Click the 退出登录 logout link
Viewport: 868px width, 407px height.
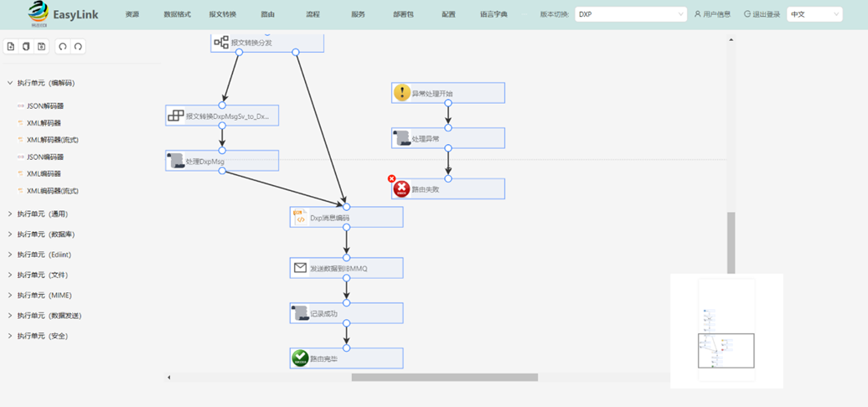761,14
